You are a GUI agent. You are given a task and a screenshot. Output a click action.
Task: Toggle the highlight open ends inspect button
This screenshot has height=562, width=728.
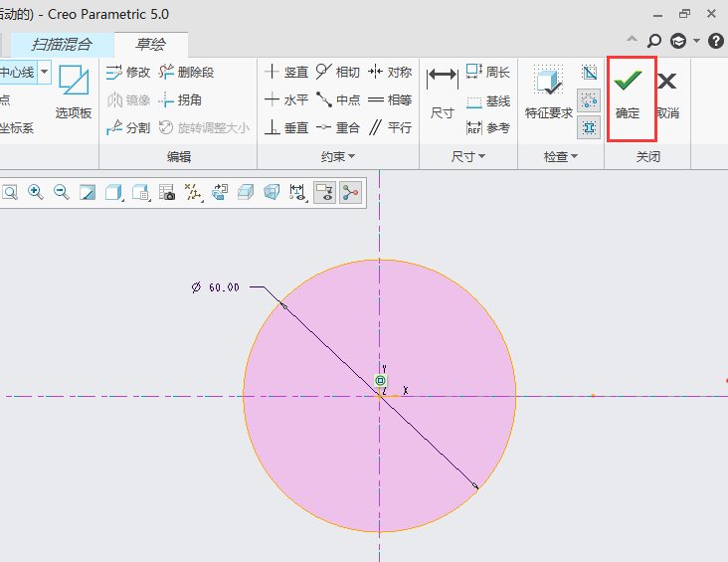tap(590, 99)
